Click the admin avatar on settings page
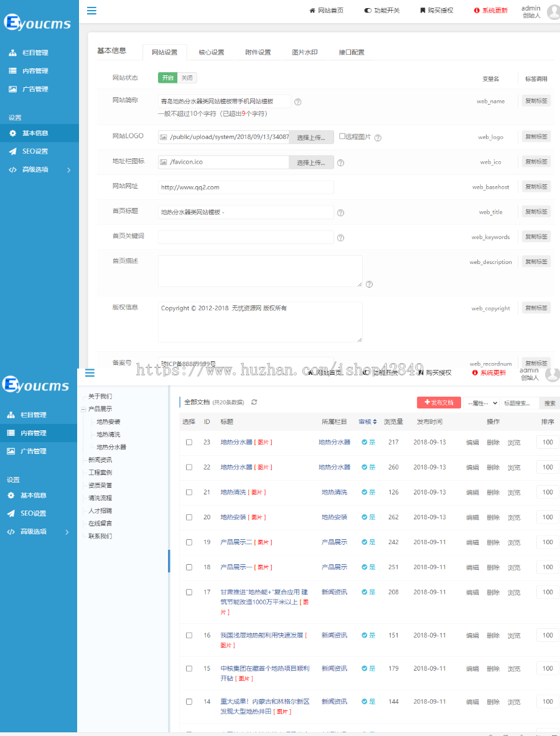This screenshot has height=736, width=560. [553, 11]
